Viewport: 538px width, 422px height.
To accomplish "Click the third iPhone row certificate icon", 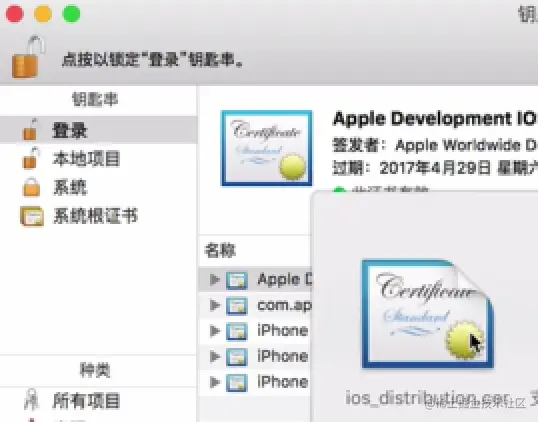I will coord(236,383).
